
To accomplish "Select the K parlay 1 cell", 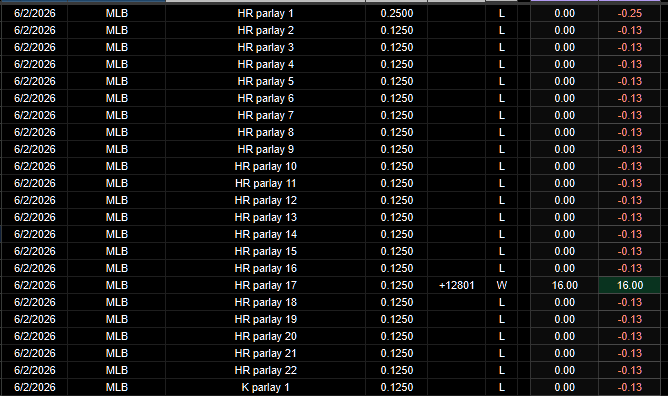I will tap(265, 387).
